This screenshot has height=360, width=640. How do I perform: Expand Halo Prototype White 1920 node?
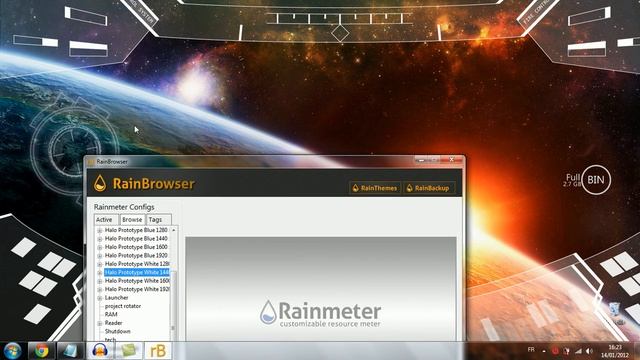click(100, 289)
